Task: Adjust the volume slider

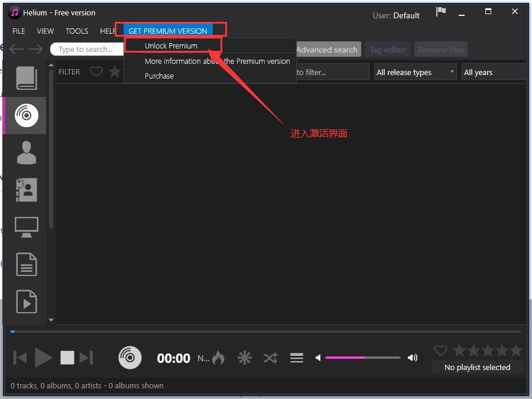Action: (363, 358)
